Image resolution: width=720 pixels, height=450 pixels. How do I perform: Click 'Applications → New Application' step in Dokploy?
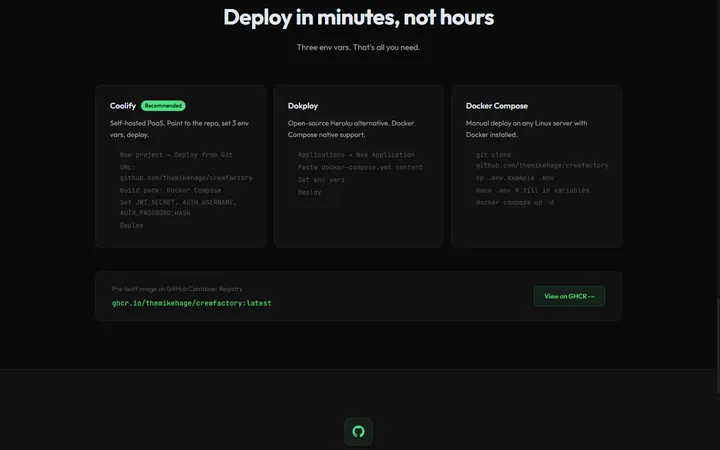coord(356,155)
